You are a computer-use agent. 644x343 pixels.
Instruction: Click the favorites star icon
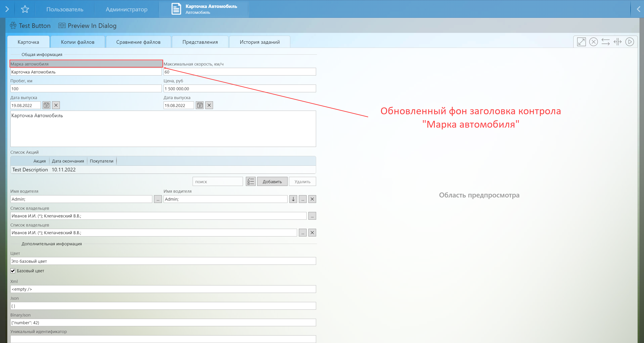[25, 9]
